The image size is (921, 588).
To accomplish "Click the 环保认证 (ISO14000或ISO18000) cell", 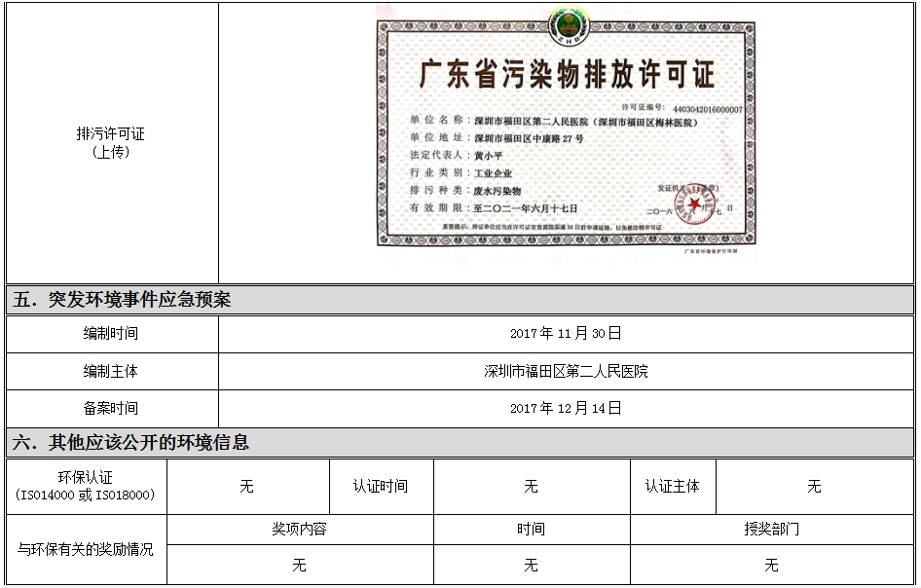I will pyautogui.click(x=86, y=486).
